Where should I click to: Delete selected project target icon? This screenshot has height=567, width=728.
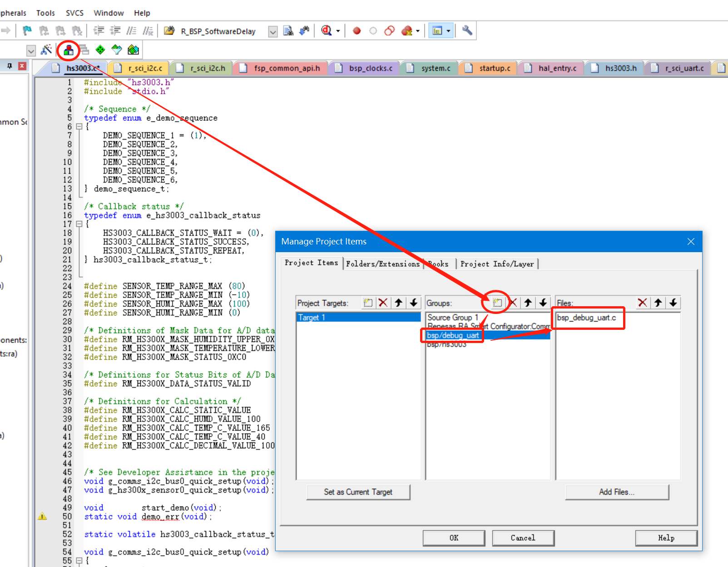383,303
